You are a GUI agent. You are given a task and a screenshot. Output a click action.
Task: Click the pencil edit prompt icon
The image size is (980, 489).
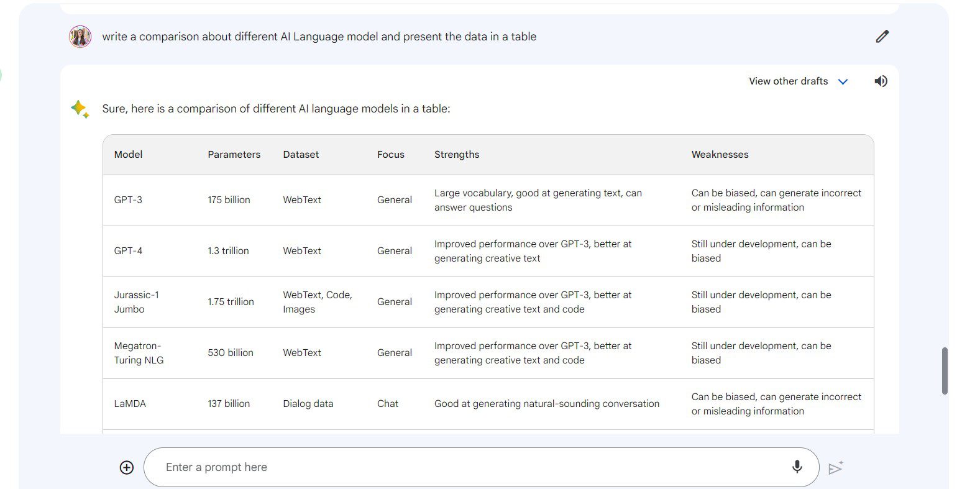pos(882,37)
